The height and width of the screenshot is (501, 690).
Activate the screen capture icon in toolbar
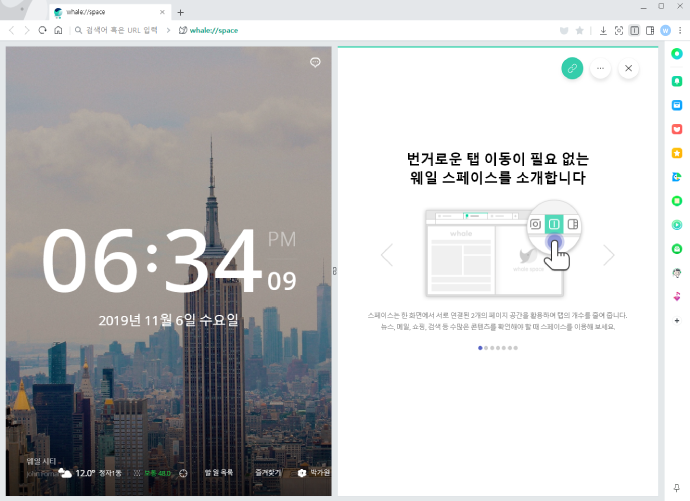click(619, 30)
